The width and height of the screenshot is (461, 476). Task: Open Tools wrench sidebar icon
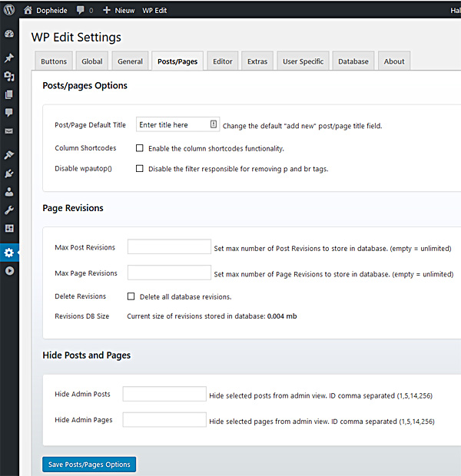9,210
